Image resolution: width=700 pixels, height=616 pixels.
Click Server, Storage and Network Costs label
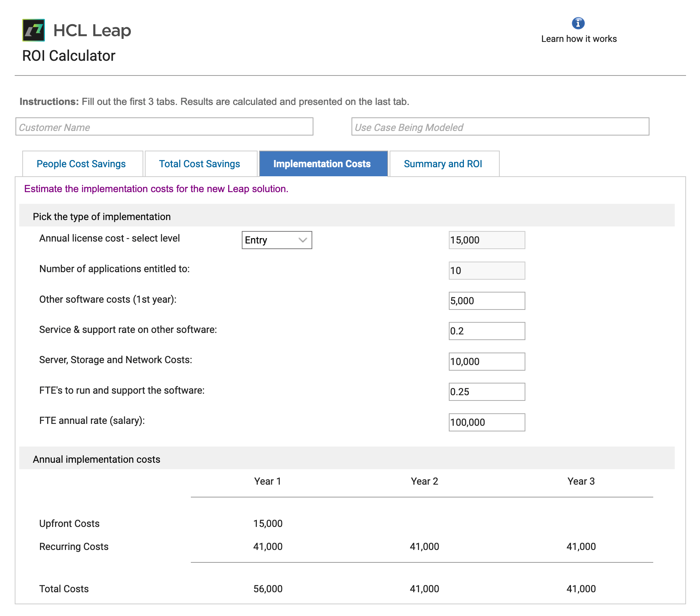pyautogui.click(x=116, y=360)
